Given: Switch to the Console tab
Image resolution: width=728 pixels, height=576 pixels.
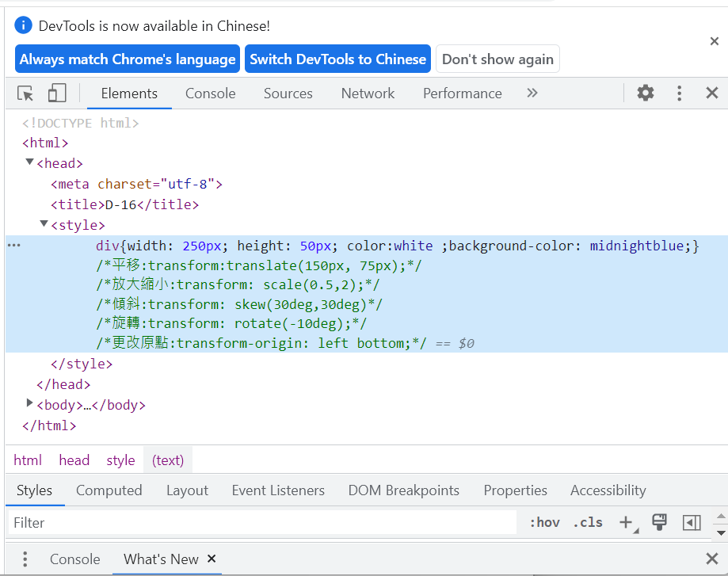Looking at the screenshot, I should click(211, 93).
